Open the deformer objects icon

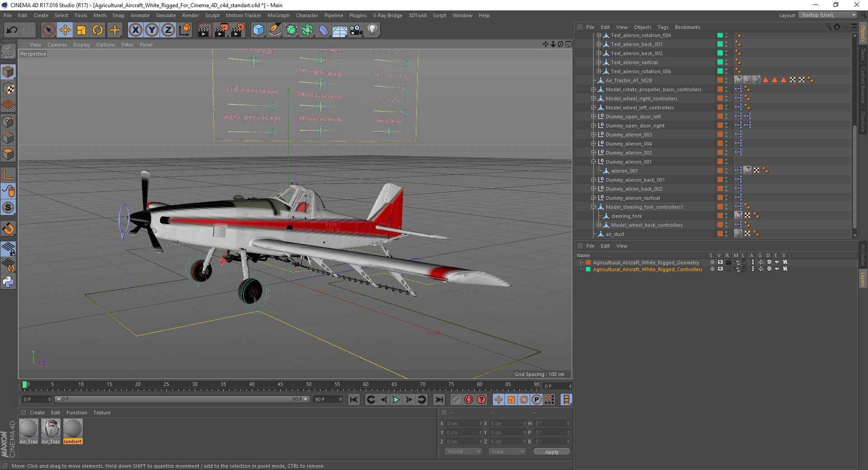324,30
